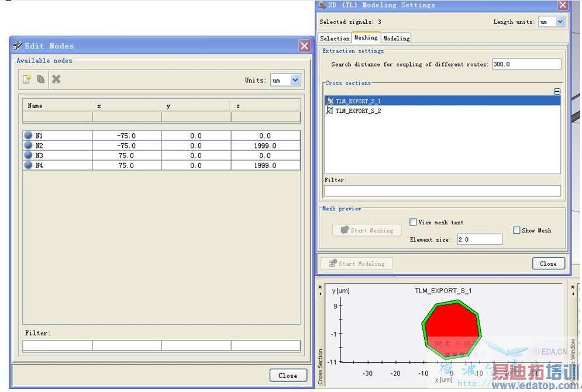Click Close button in Edit Nodes
This screenshot has height=392, width=582.
(288, 375)
